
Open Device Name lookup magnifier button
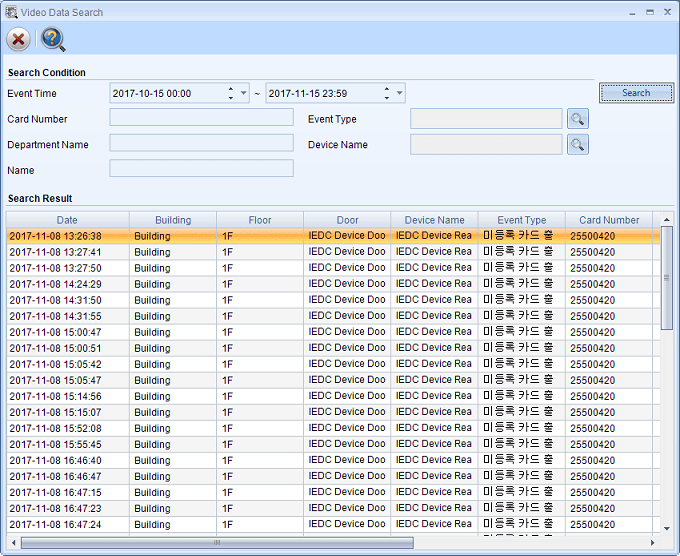click(x=578, y=144)
